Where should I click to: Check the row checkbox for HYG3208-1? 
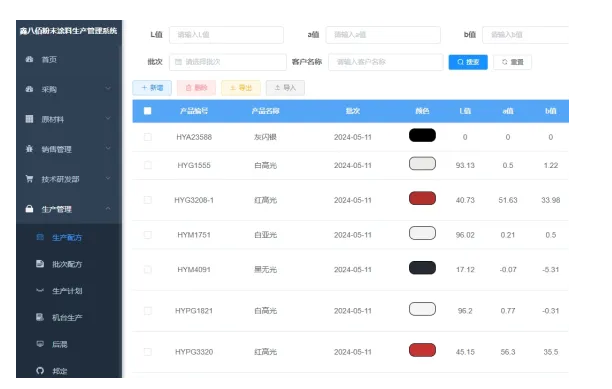(148, 200)
